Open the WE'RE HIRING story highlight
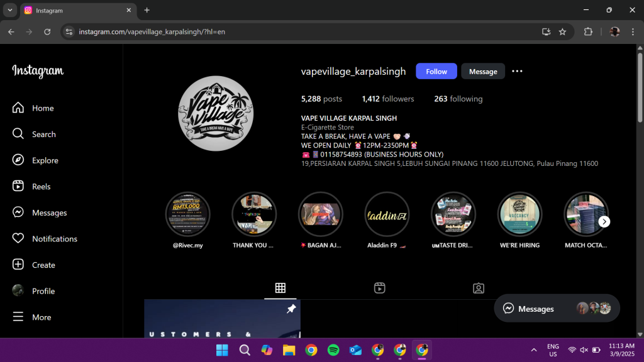The image size is (644, 362). point(519,214)
